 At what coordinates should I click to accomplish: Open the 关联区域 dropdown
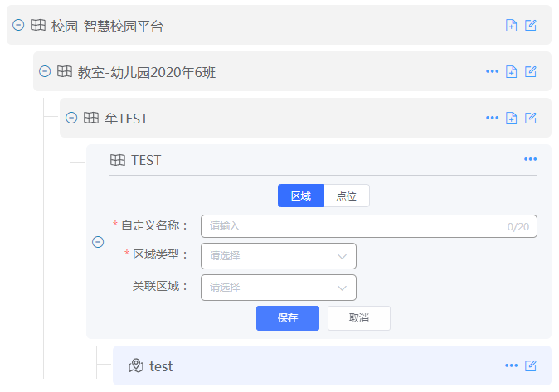tap(279, 288)
